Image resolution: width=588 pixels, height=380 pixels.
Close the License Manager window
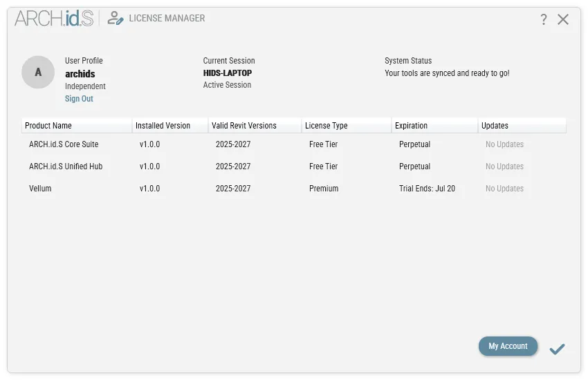point(563,19)
